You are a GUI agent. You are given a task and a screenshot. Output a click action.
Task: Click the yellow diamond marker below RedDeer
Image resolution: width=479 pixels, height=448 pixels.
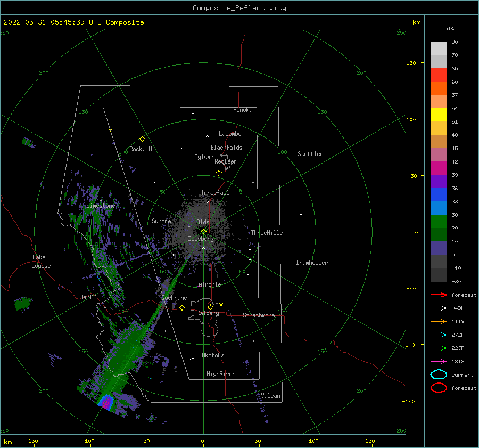tap(219, 173)
